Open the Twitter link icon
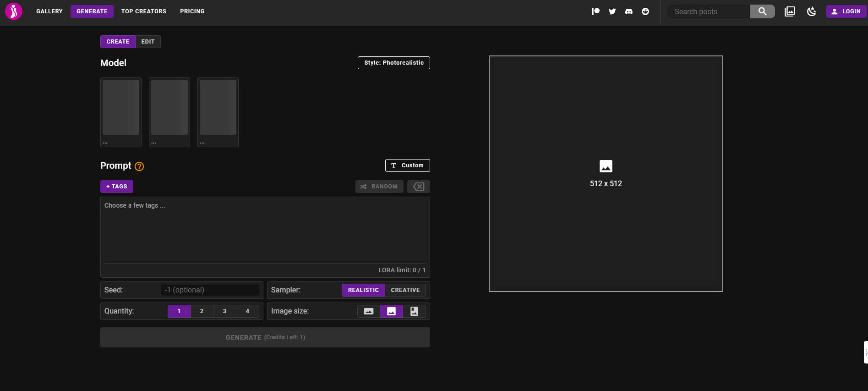The width and height of the screenshot is (868, 391). 612,11
